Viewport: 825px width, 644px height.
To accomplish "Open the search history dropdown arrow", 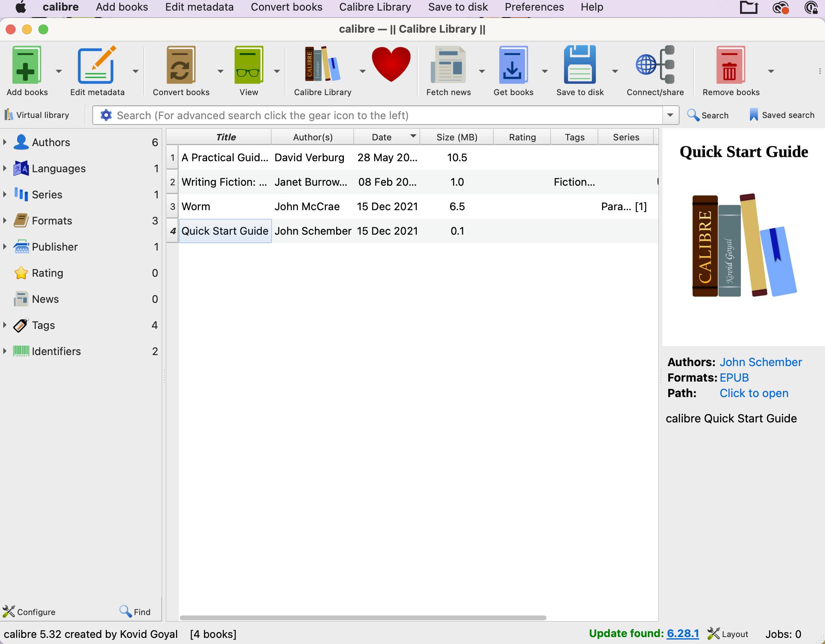I will click(670, 115).
